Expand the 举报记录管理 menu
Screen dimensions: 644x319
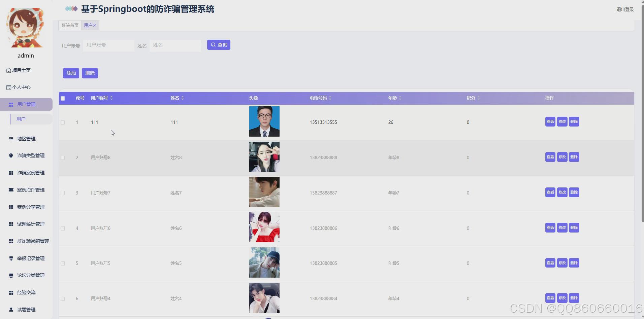[x=26, y=258]
